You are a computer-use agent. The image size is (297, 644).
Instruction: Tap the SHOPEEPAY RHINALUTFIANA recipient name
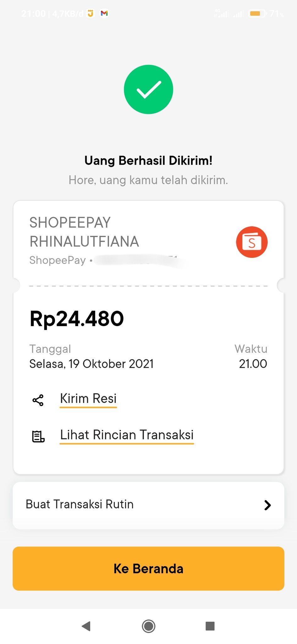[84, 232]
